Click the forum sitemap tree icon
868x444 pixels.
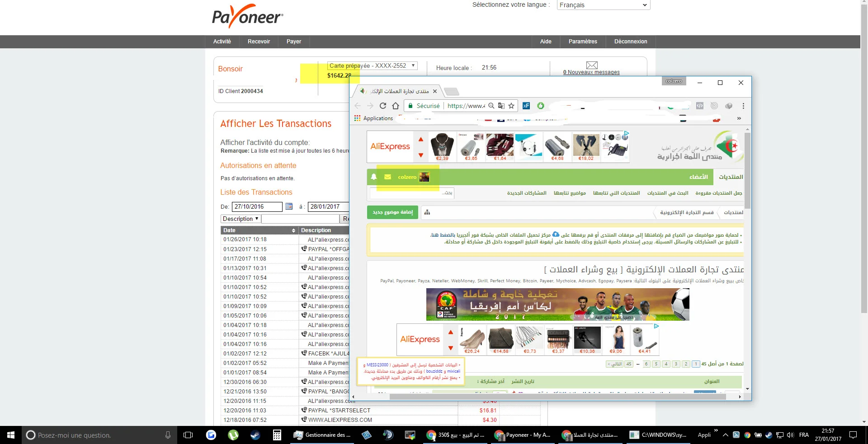tap(427, 212)
